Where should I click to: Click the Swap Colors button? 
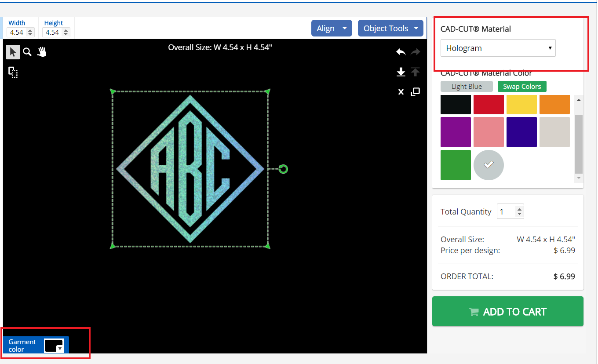[522, 86]
